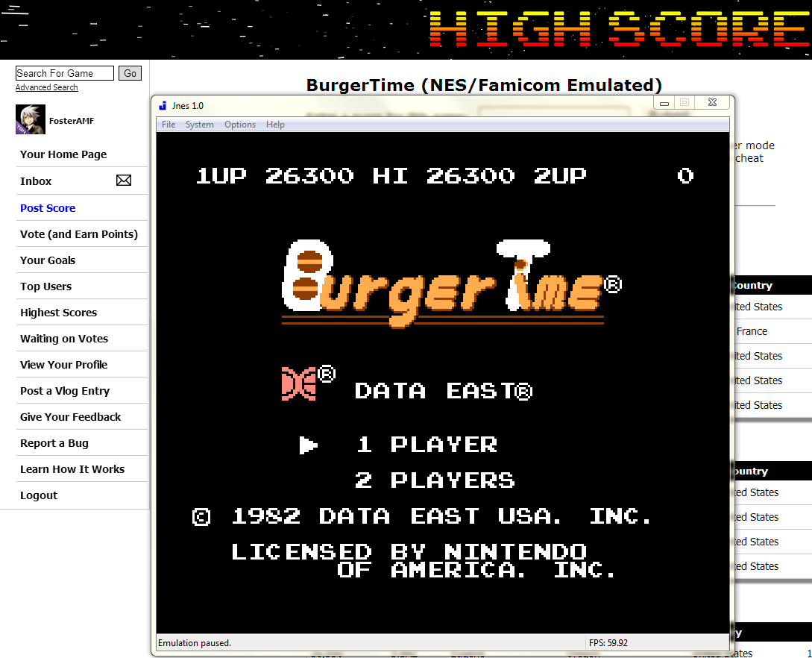Click the Jnes app icon in title bar

(x=163, y=106)
